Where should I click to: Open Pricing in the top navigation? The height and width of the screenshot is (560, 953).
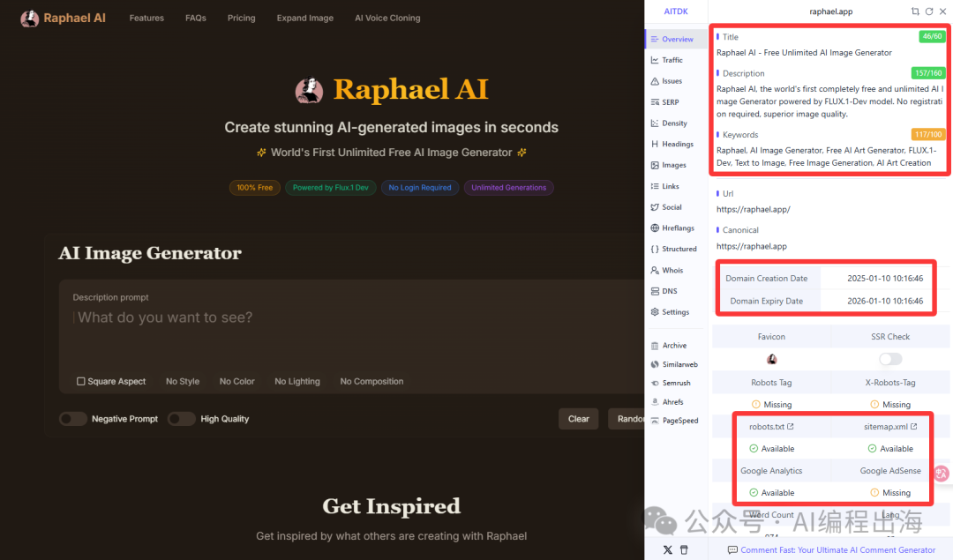click(x=241, y=18)
